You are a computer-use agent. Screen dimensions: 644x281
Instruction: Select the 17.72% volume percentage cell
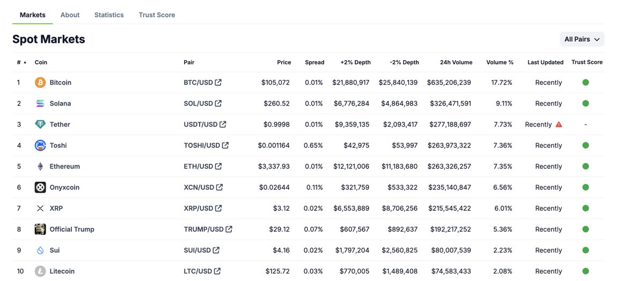pos(502,83)
